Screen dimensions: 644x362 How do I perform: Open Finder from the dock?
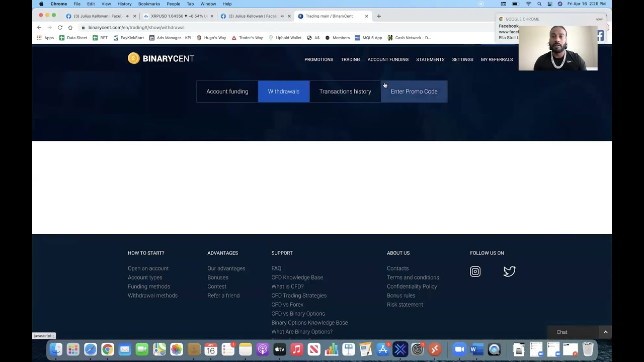pyautogui.click(x=56, y=349)
